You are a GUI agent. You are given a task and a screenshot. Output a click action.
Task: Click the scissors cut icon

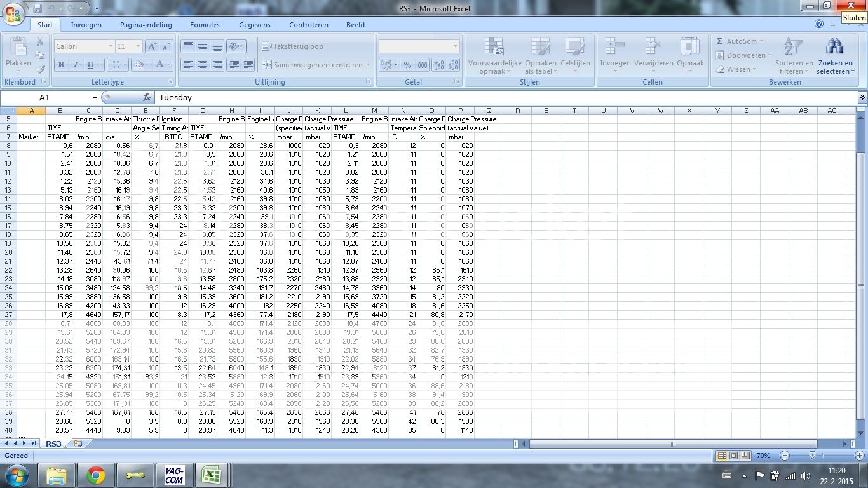pyautogui.click(x=40, y=41)
